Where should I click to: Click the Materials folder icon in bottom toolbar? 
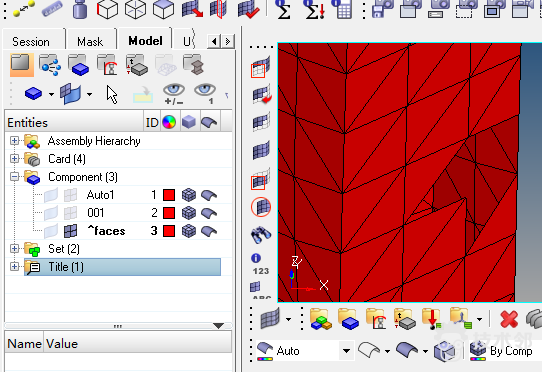point(376,318)
